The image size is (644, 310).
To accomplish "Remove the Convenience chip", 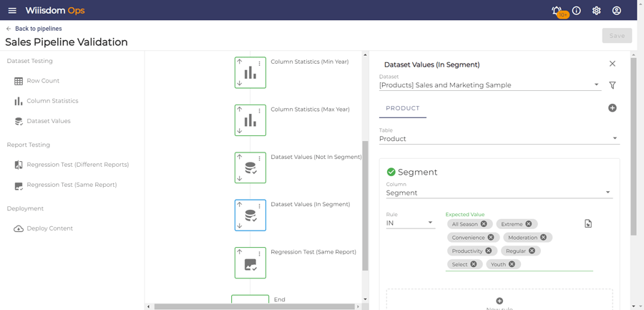I will tap(491, 238).
